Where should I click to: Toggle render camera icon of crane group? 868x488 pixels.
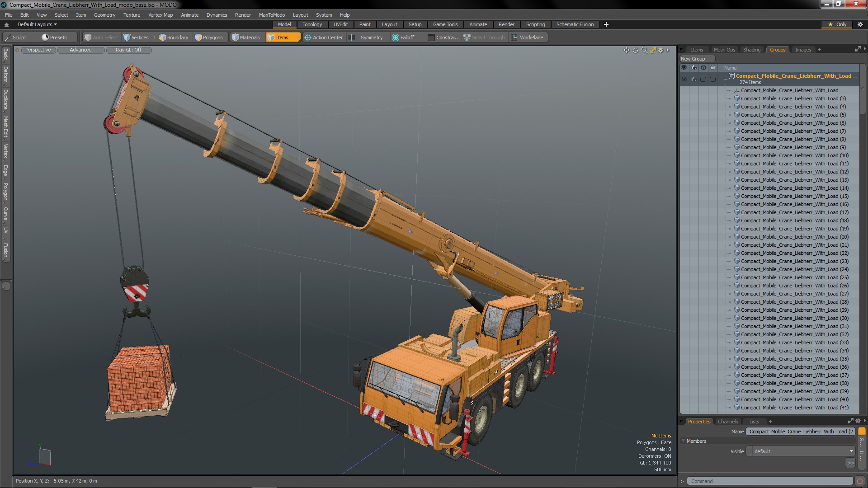[x=694, y=79]
